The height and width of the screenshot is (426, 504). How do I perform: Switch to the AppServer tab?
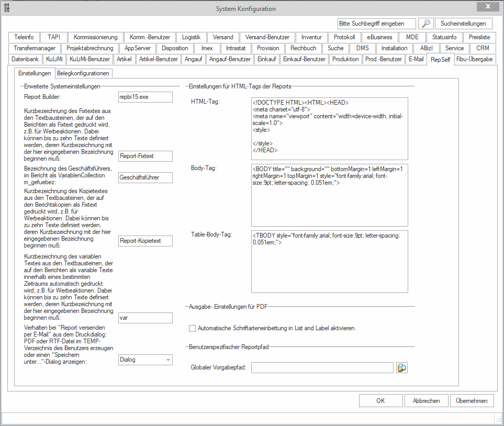pyautogui.click(x=138, y=48)
